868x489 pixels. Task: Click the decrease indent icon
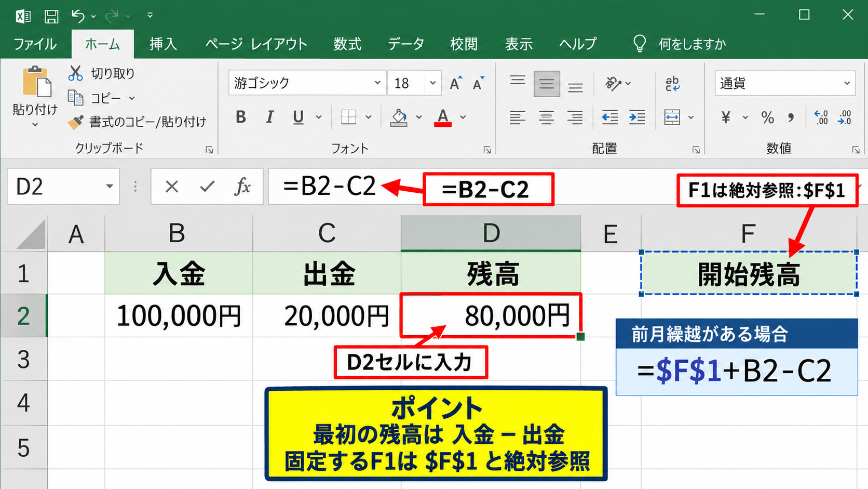(609, 117)
